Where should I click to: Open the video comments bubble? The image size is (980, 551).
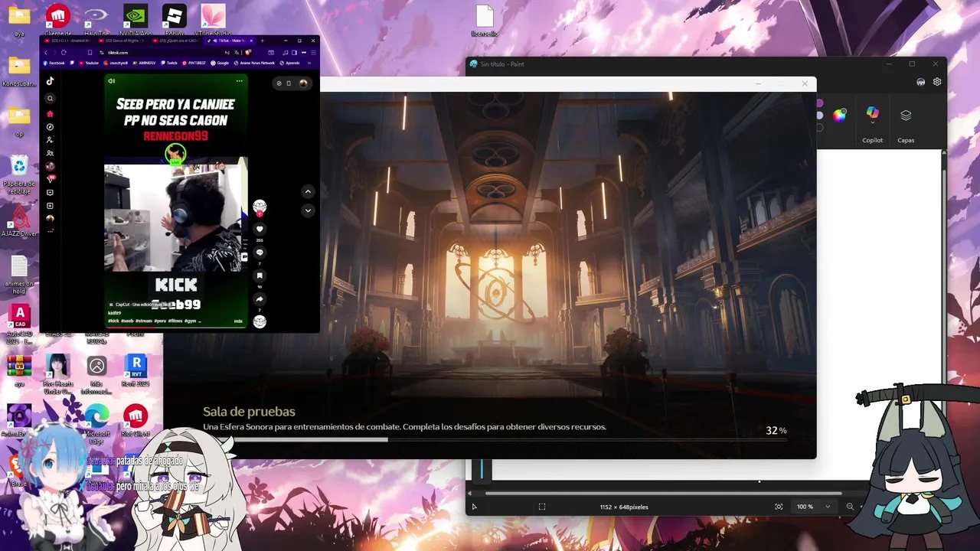[x=260, y=253]
